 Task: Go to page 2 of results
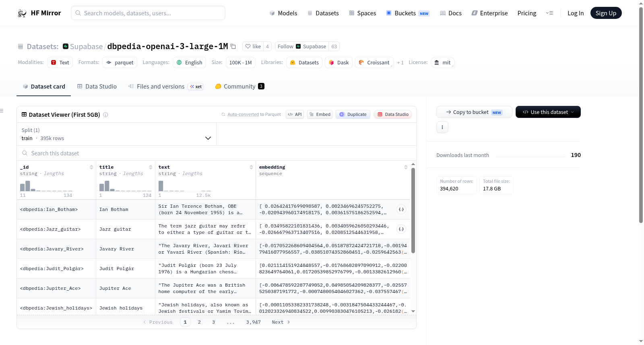(199, 322)
